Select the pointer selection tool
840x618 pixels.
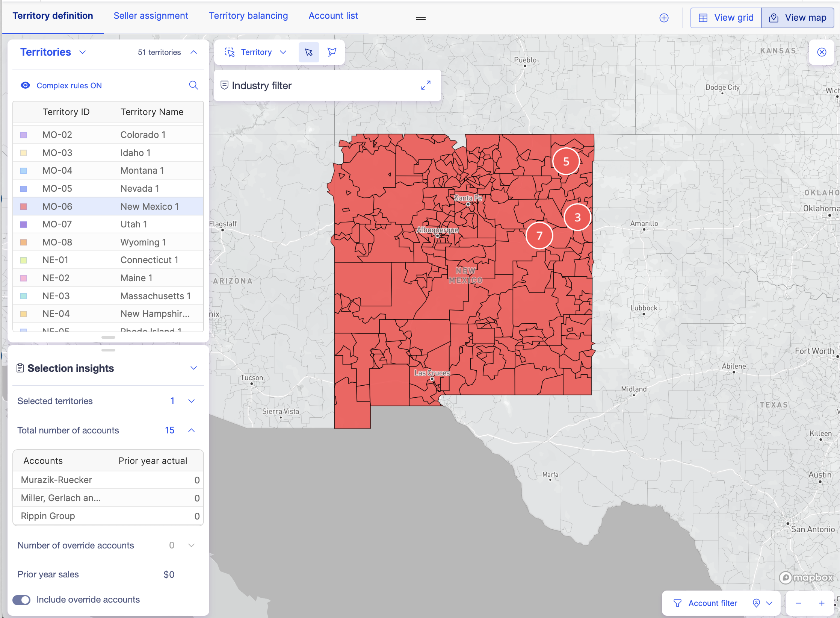click(309, 52)
